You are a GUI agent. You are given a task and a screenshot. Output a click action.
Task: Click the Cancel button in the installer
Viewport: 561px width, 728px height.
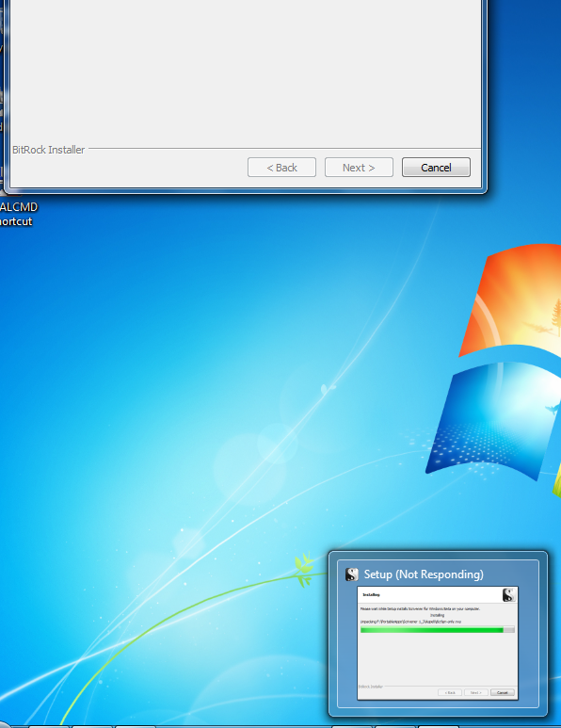click(436, 167)
